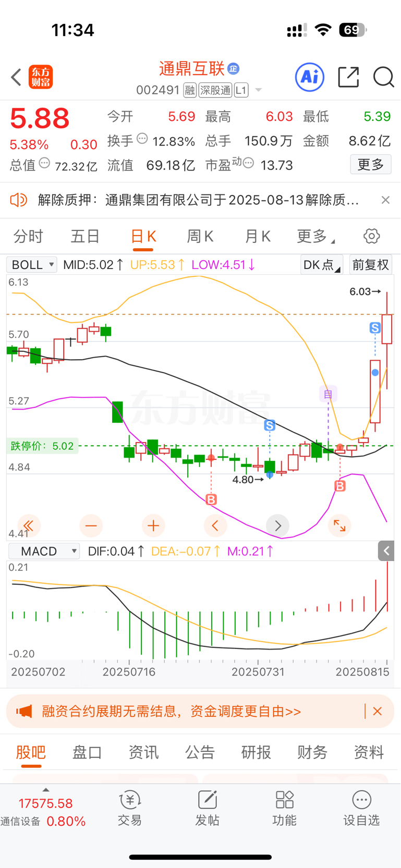The width and height of the screenshot is (401, 868).
Task: Tap the 融 margin tag
Action: (190, 91)
